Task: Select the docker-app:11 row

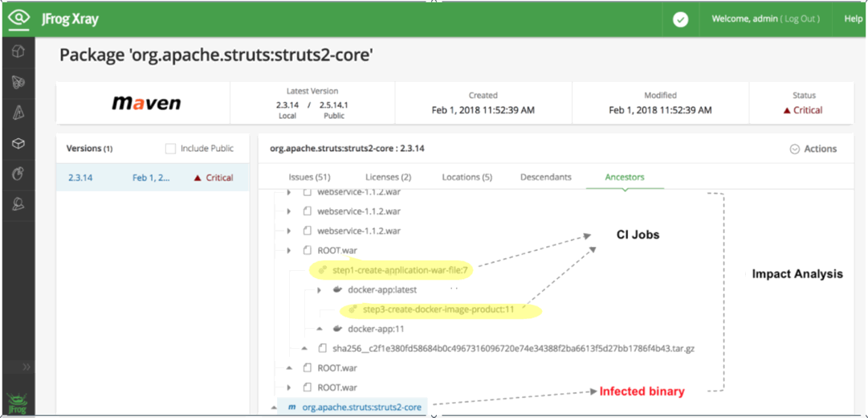Action: point(376,329)
